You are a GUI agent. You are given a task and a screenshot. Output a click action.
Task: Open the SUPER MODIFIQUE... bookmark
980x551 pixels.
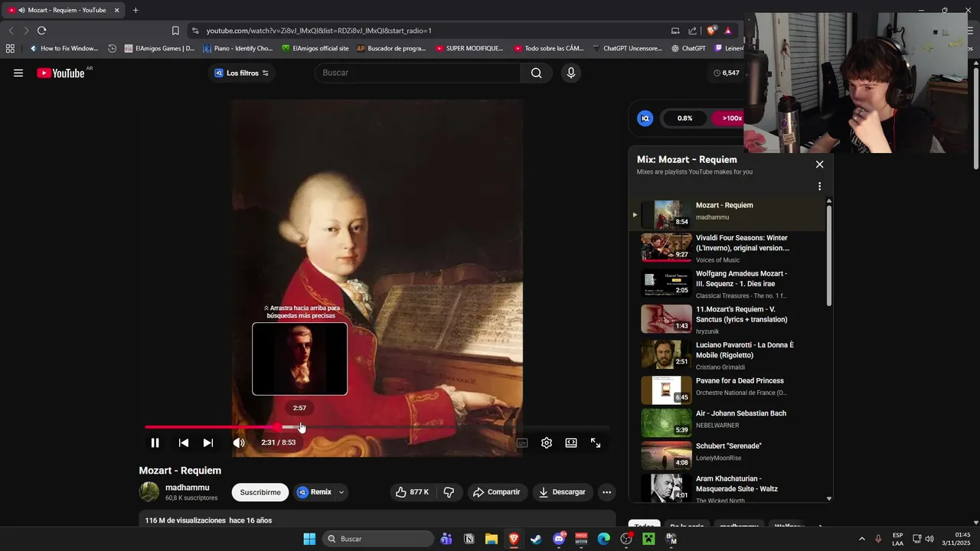[469, 48]
